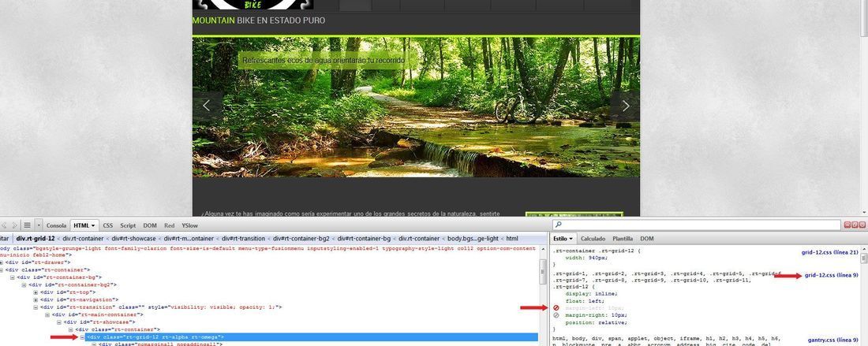Open the Calculado side panel tab

click(593, 239)
